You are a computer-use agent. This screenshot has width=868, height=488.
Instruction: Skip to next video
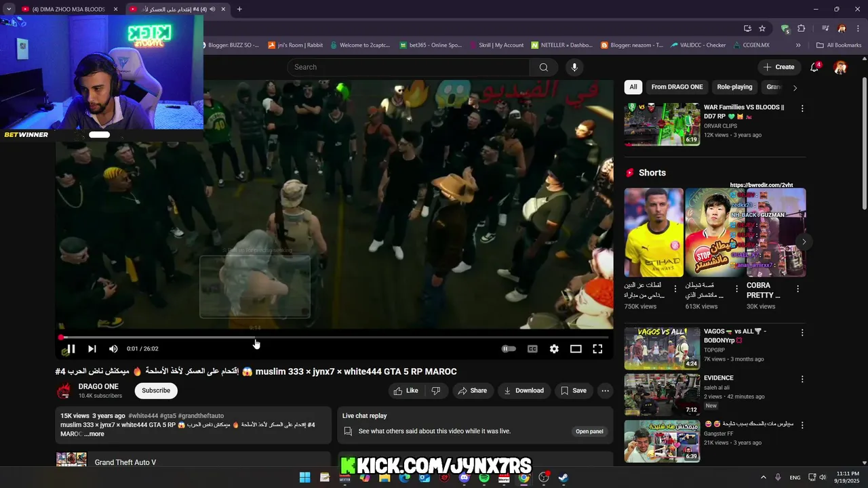92,349
